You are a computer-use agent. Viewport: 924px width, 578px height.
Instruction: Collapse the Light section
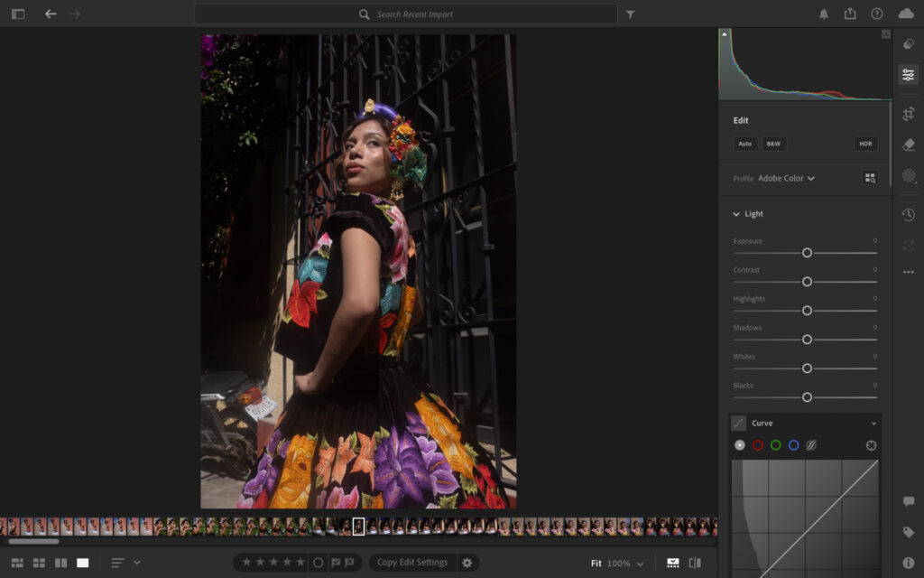[736, 214]
